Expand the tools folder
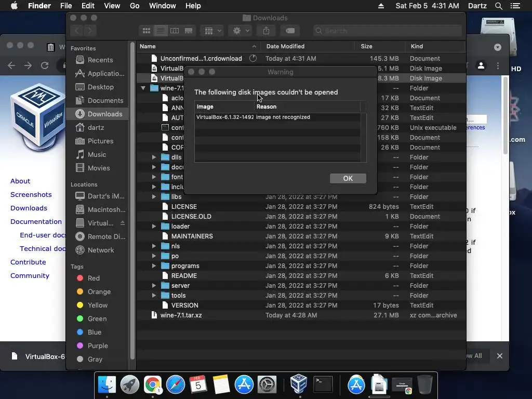The image size is (532, 399). 154,296
